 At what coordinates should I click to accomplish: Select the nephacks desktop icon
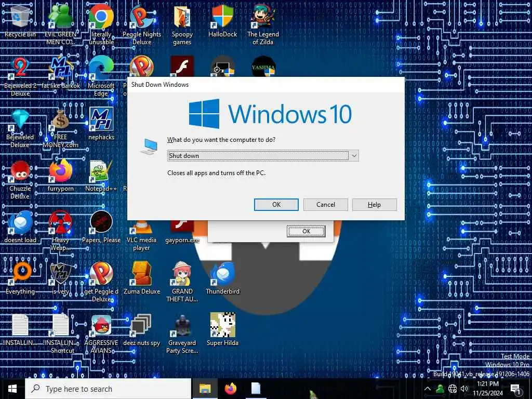pos(101,124)
